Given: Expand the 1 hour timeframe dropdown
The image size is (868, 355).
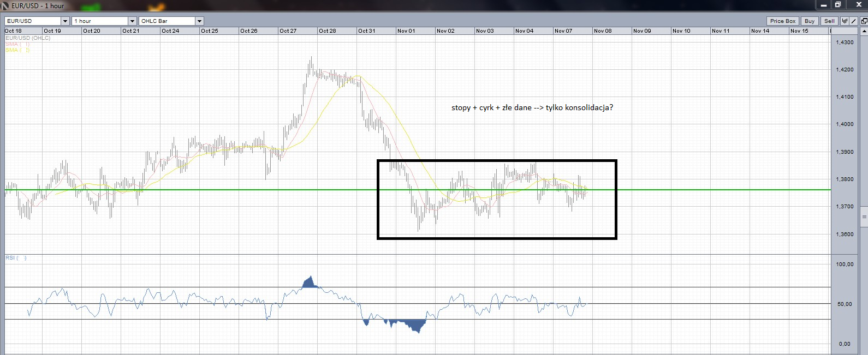Looking at the screenshot, I should tap(132, 21).
